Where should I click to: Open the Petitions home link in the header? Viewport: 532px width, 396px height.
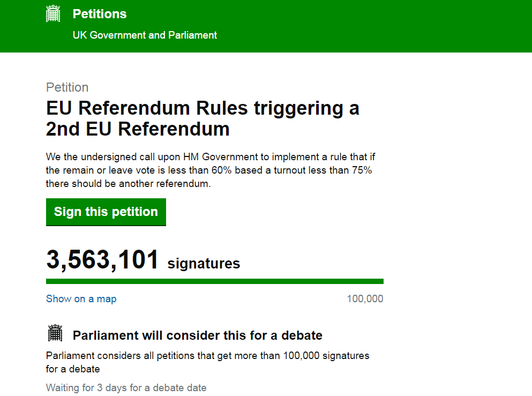[x=100, y=14]
